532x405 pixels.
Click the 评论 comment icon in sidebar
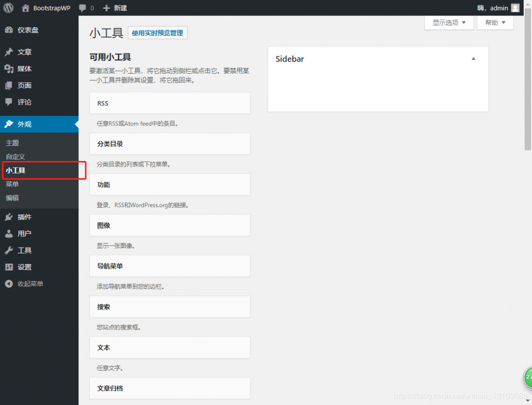[x=9, y=102]
